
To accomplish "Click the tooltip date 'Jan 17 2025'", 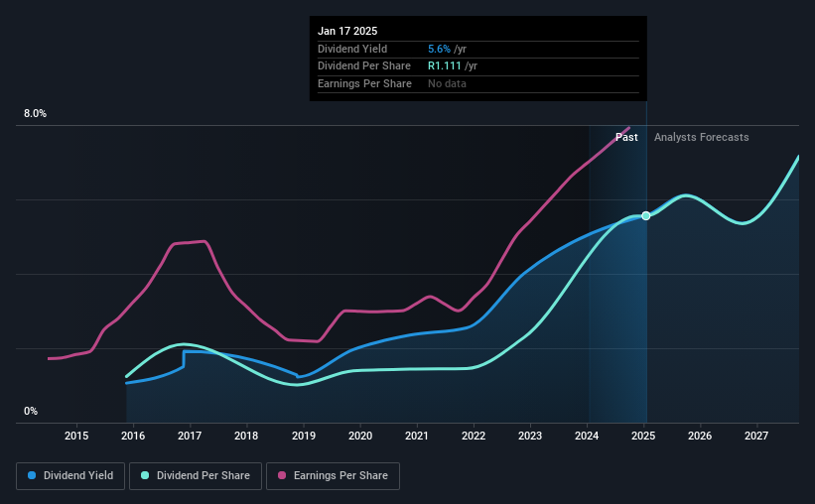I will (347, 31).
